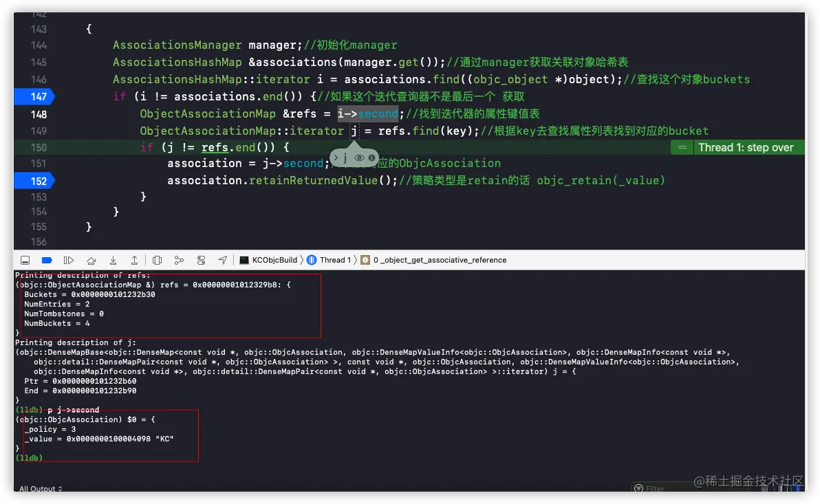
Task: Click the annotation lines icon beside Thread 1
Action: (682, 147)
